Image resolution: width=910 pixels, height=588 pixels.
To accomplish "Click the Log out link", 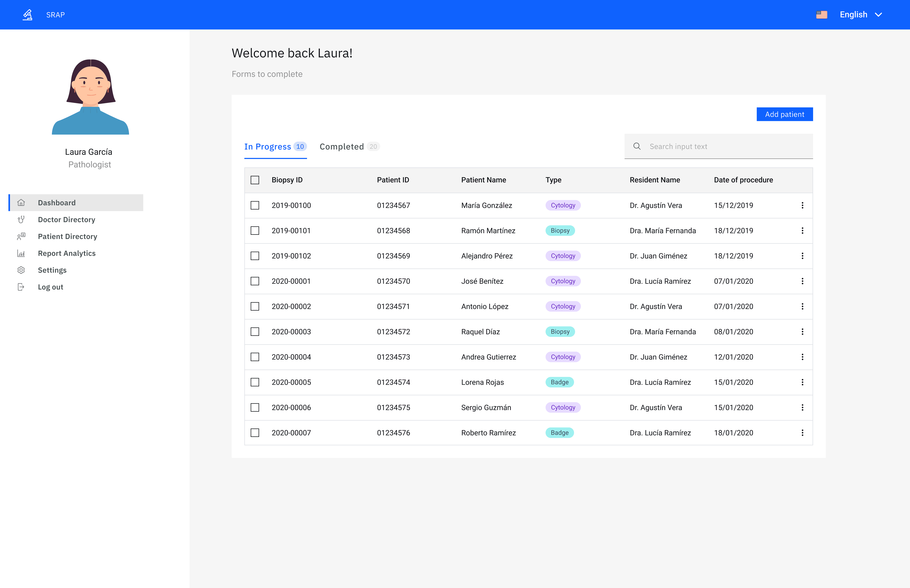I will pos(50,287).
